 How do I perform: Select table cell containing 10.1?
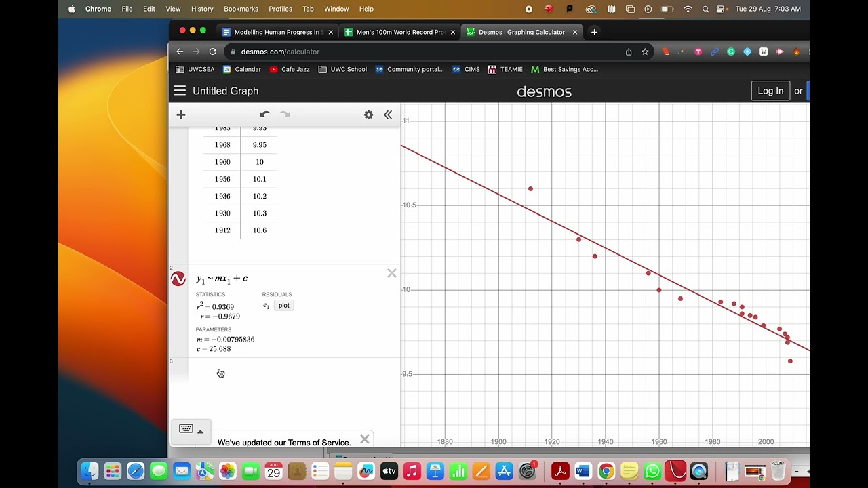pos(260,179)
